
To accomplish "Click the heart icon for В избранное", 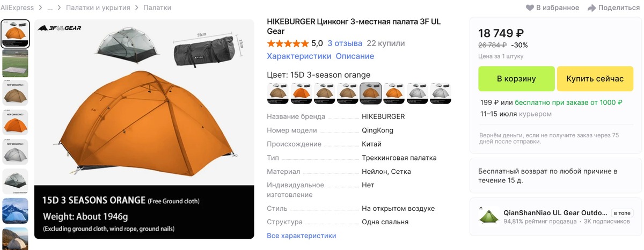I will tap(530, 8).
